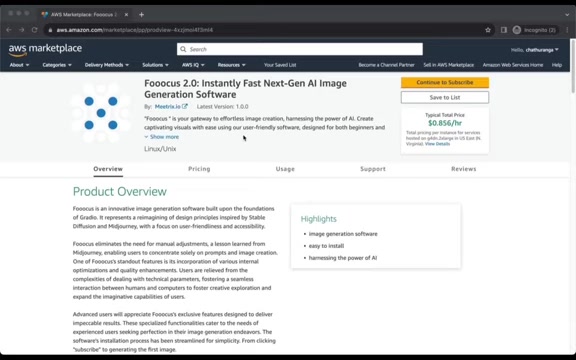The height and width of the screenshot is (360, 576).
Task: Expand the Solutions dropdown menu
Action: (155, 65)
